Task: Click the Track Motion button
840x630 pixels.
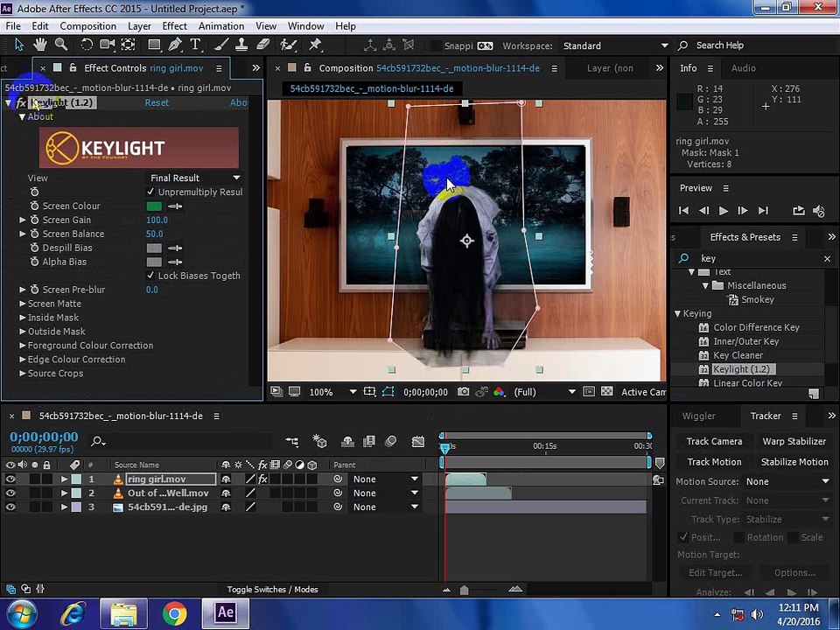Action: (x=714, y=462)
